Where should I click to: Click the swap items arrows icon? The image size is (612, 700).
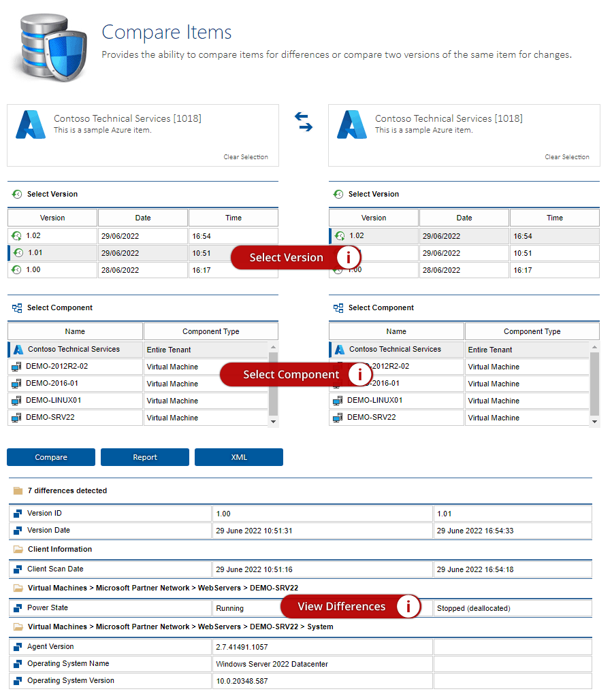[x=304, y=122]
